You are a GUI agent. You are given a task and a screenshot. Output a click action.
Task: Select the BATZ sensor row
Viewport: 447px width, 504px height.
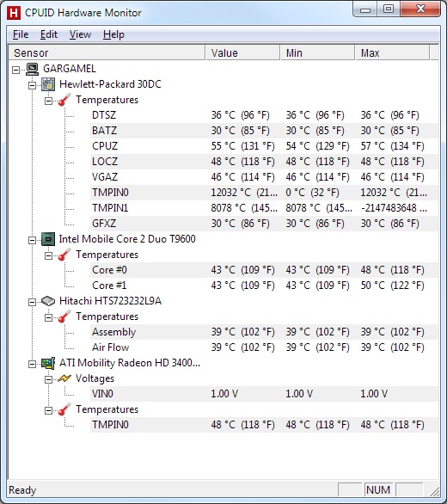point(265,131)
